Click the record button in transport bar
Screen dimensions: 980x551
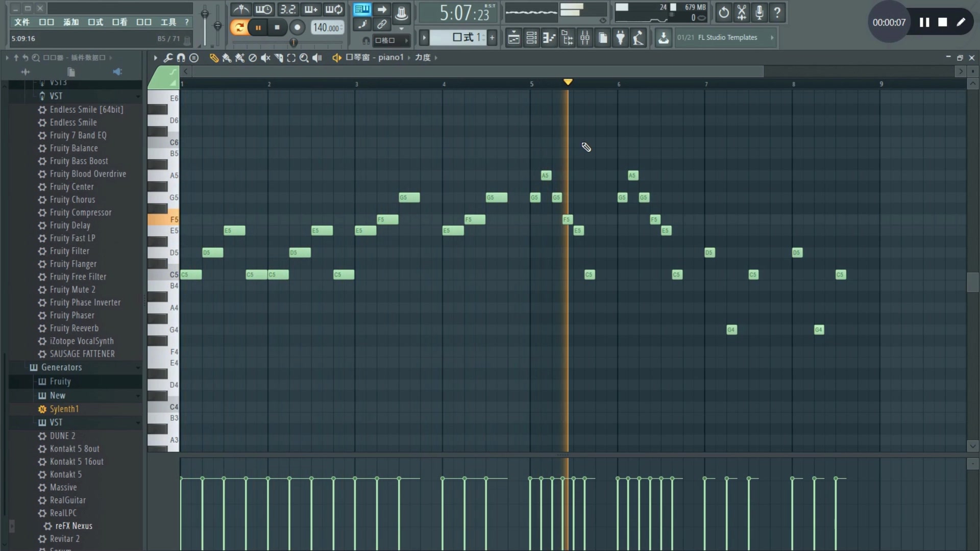(297, 27)
